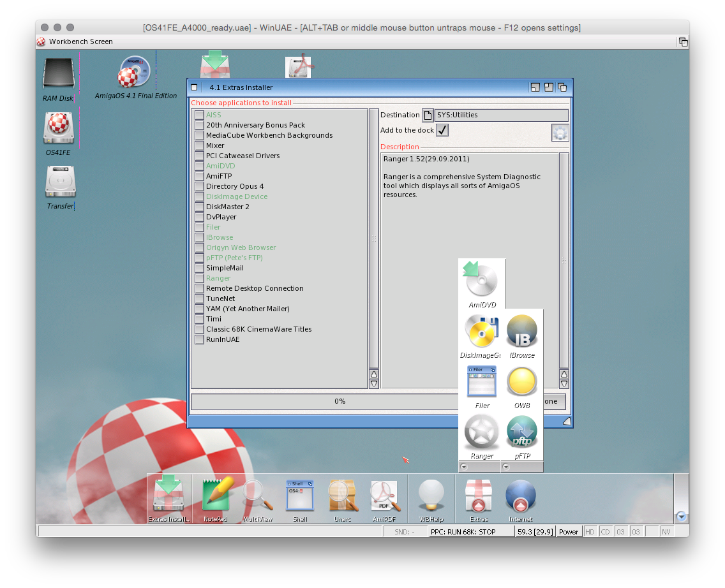Check the Mixer checkbox

tap(199, 145)
